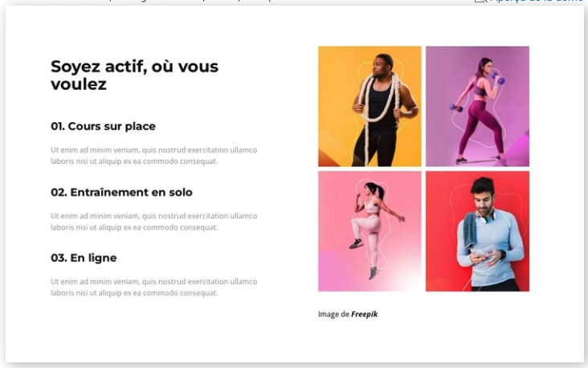588x368 pixels.
Task: Select the man with battle rope photo
Action: [370, 106]
